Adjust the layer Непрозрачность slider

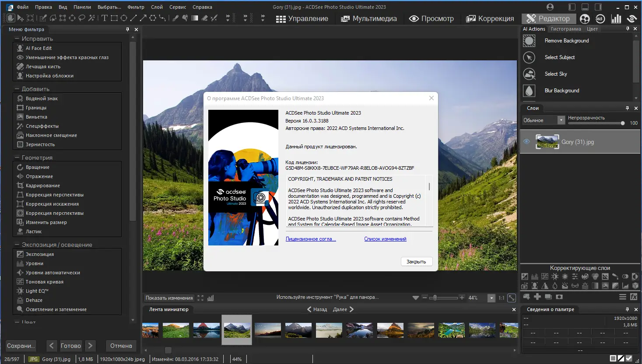tap(596, 123)
